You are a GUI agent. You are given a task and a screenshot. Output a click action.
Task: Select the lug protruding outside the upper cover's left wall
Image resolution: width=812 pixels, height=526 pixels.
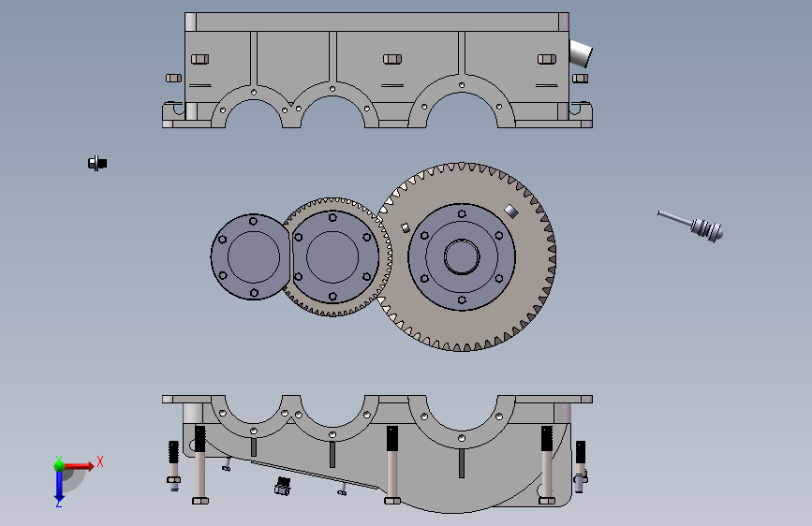coord(173,79)
